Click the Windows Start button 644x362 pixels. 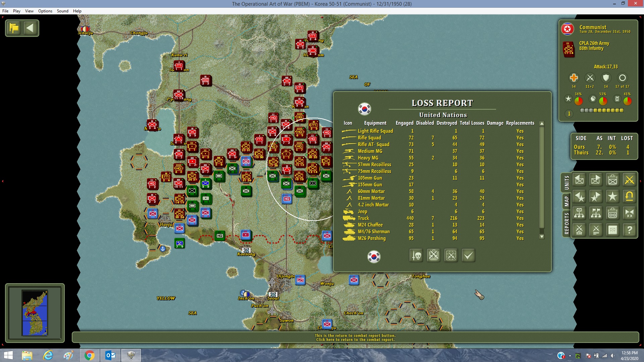[8, 355]
